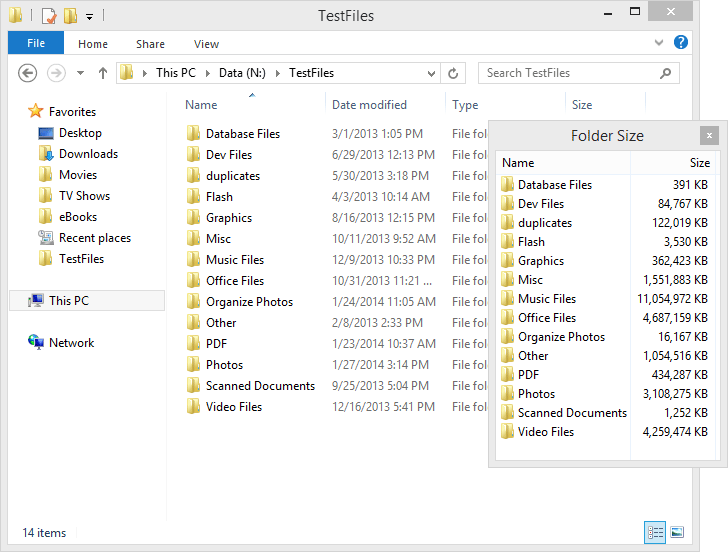Open Downloads in the navigation pane

click(78, 154)
